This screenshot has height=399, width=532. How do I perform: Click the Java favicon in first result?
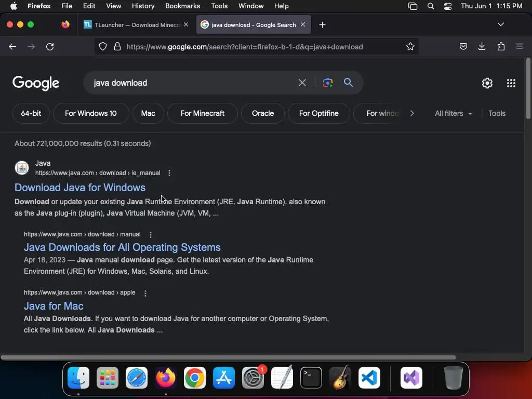coord(22,168)
